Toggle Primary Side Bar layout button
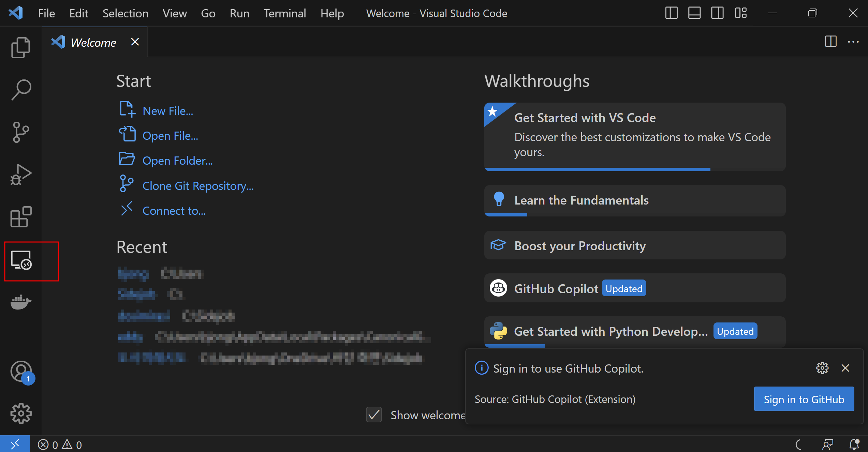 click(671, 13)
